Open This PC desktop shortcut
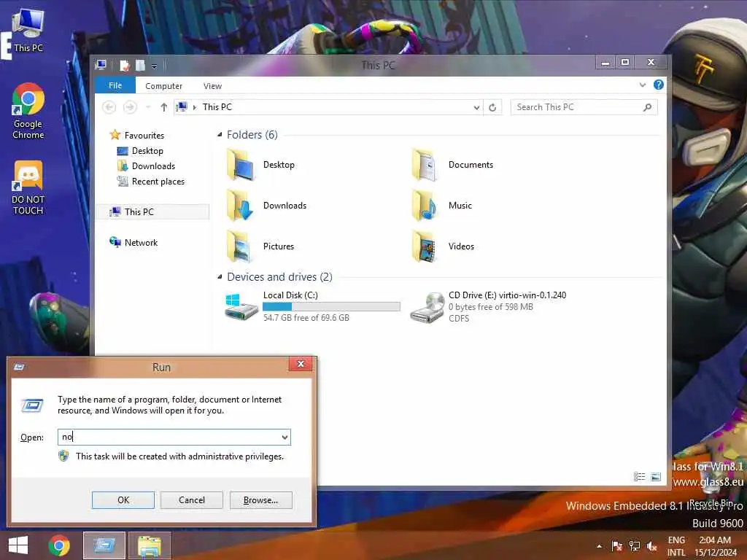The image size is (747, 560). (x=28, y=31)
